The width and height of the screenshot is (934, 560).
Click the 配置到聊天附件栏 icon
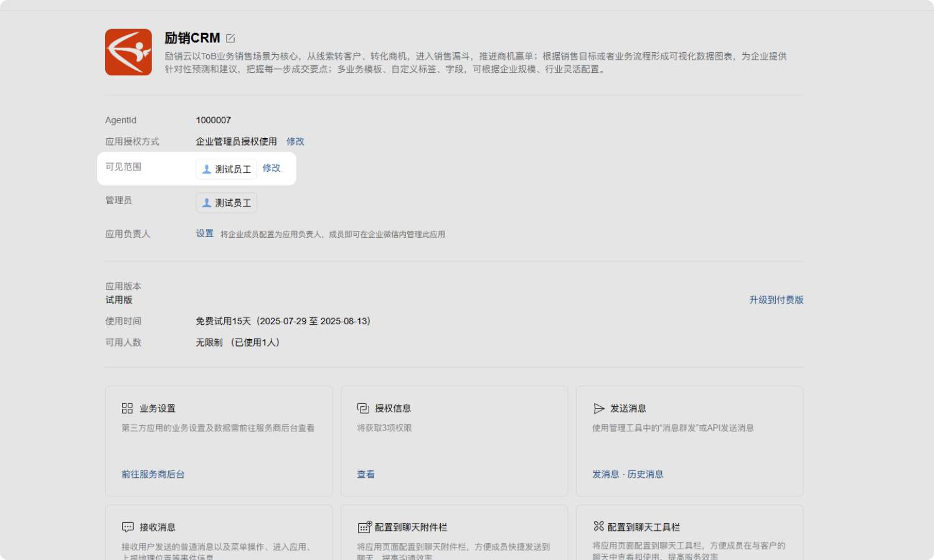pyautogui.click(x=365, y=527)
